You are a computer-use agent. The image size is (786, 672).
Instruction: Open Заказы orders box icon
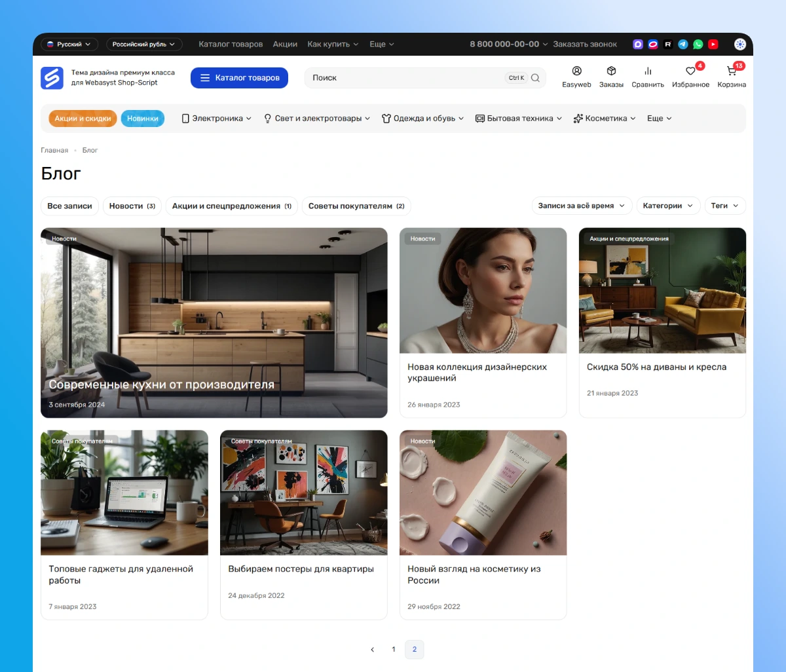tap(611, 71)
